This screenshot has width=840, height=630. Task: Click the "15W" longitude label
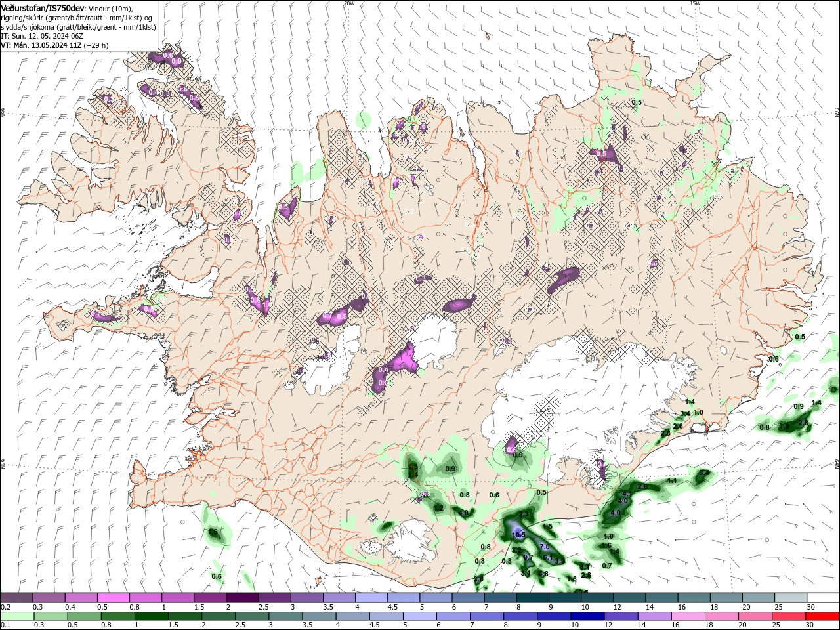(x=695, y=3)
